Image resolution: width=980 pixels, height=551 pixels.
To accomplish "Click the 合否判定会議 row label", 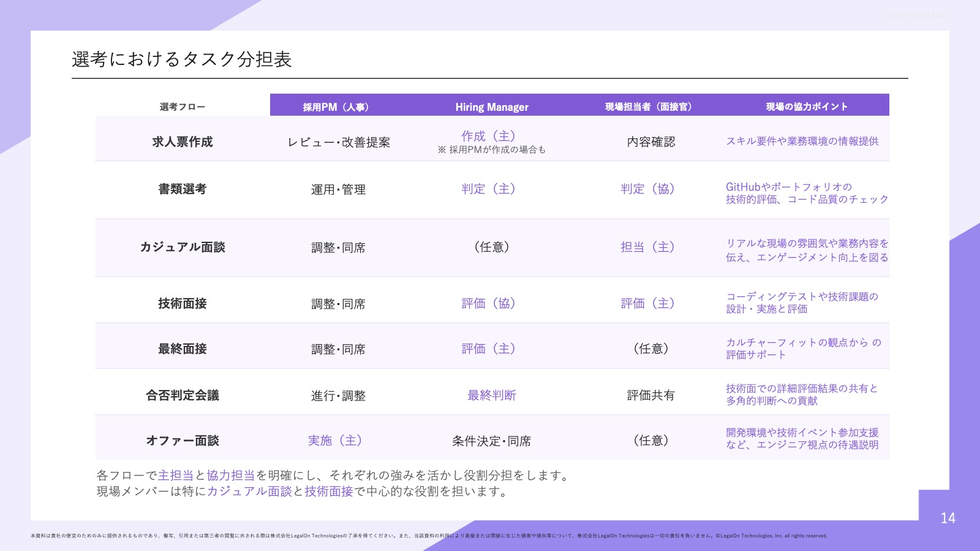I will [x=183, y=395].
